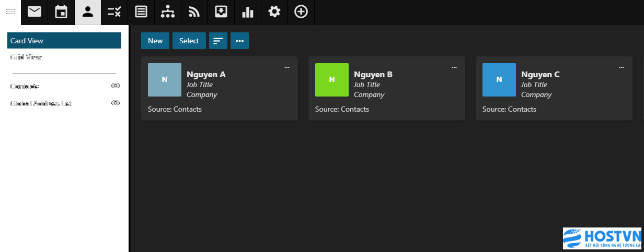This screenshot has height=252, width=644.
Task: Open Nguyen A card options menu
Action: (286, 67)
